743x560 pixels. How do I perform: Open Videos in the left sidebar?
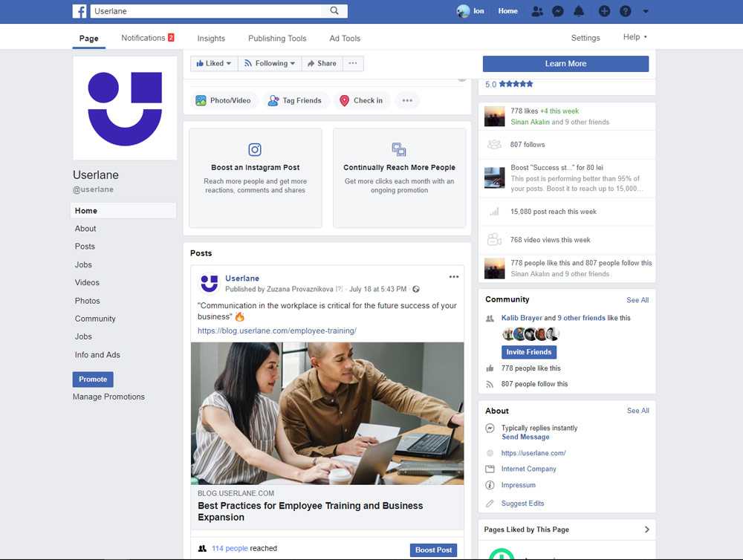pyautogui.click(x=87, y=282)
